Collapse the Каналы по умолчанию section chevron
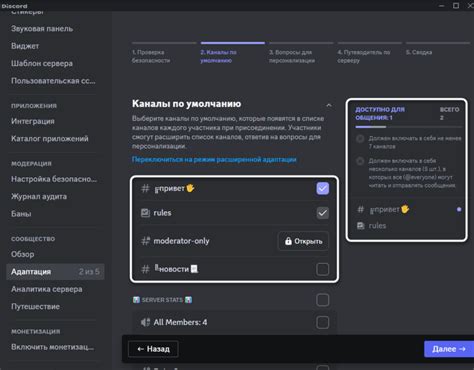 (x=329, y=105)
